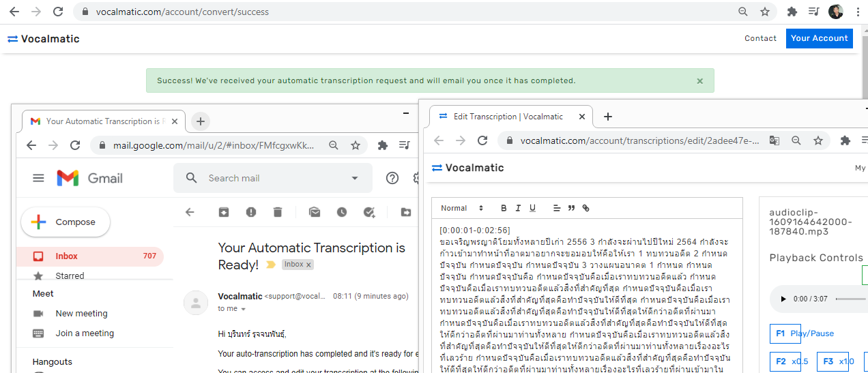Play the audio clip in the player

(x=783, y=299)
